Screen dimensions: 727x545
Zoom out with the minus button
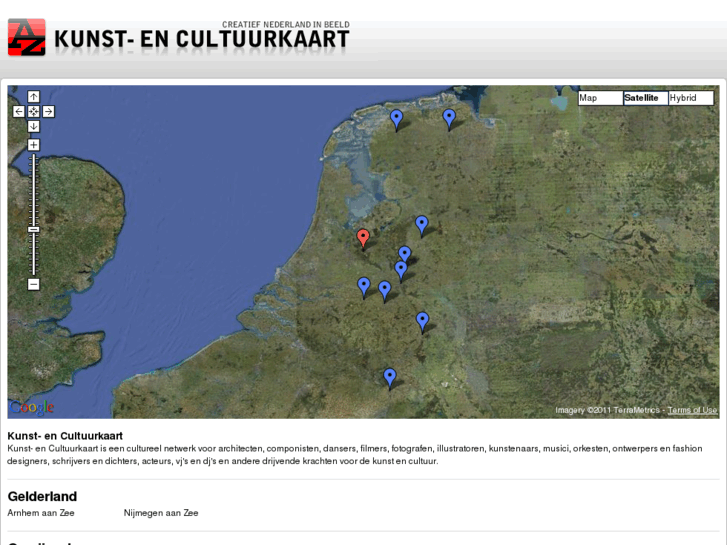[33, 284]
